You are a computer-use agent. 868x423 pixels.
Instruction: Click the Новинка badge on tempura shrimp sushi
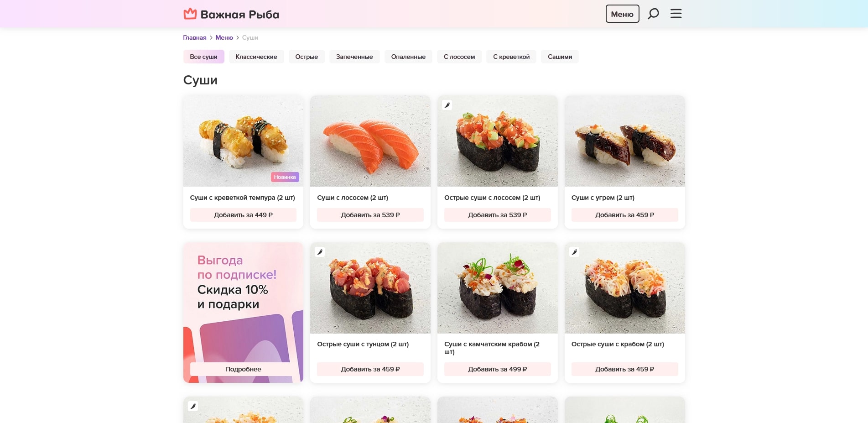pyautogui.click(x=285, y=177)
